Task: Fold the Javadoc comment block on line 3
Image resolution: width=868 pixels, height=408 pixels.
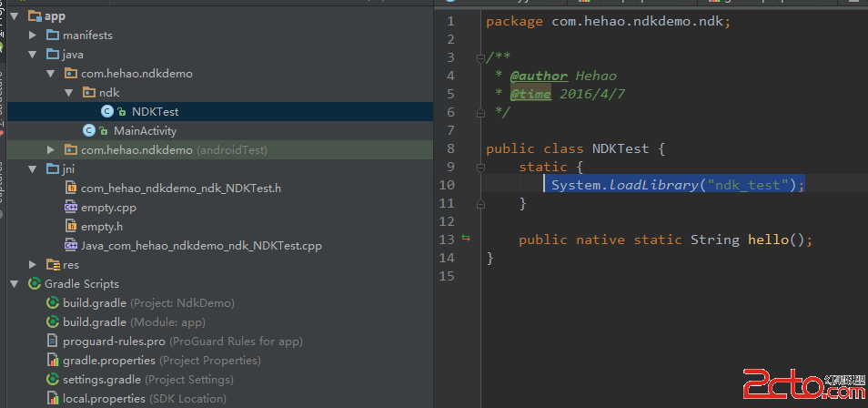Action: pyautogui.click(x=479, y=57)
